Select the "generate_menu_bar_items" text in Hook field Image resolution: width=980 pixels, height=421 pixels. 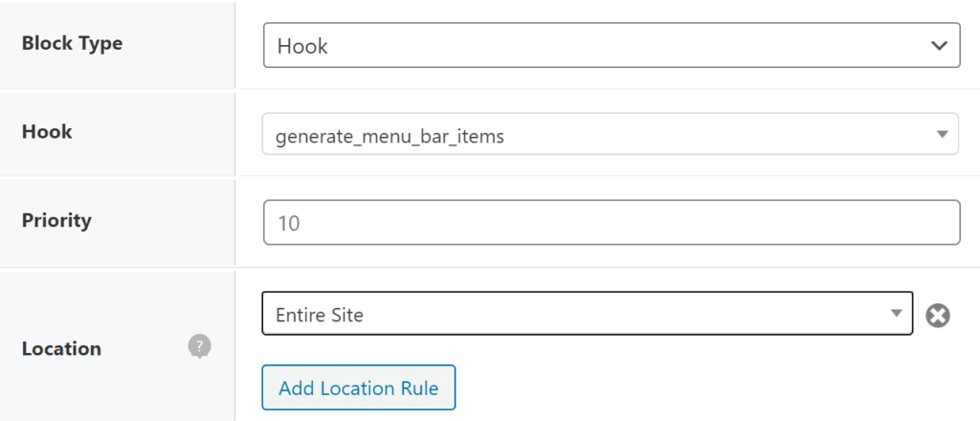390,136
